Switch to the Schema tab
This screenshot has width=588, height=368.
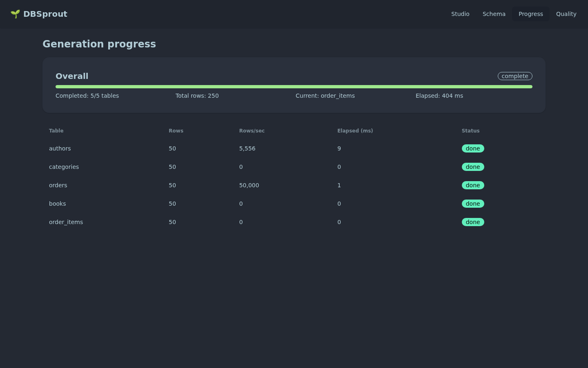(494, 14)
